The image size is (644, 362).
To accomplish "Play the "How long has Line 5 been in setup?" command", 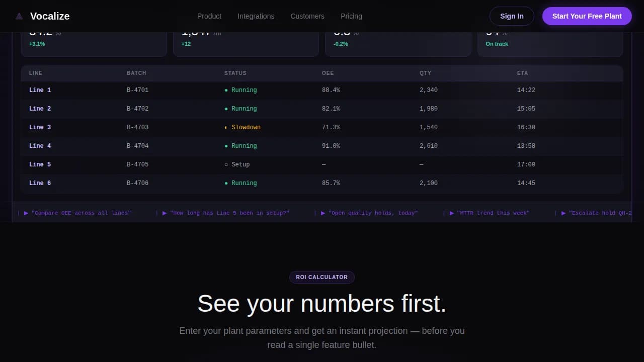I will click(165, 213).
